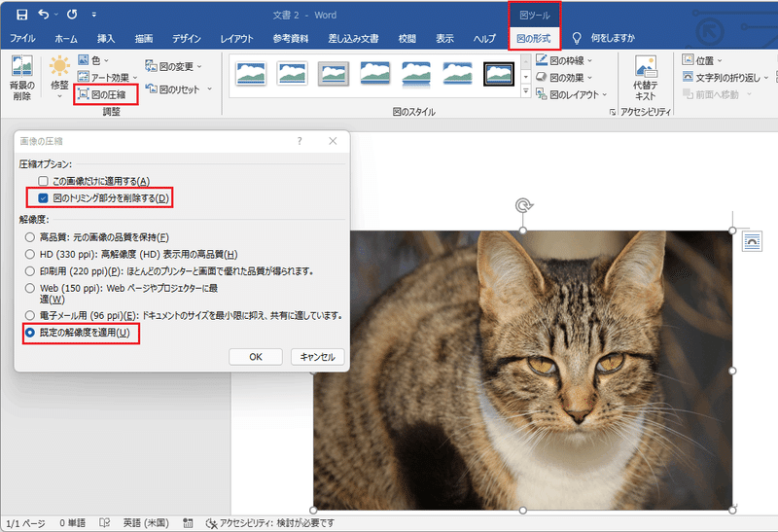Select HD (330 ppi) option
Viewport: 778px width, 532px height.
(30, 254)
